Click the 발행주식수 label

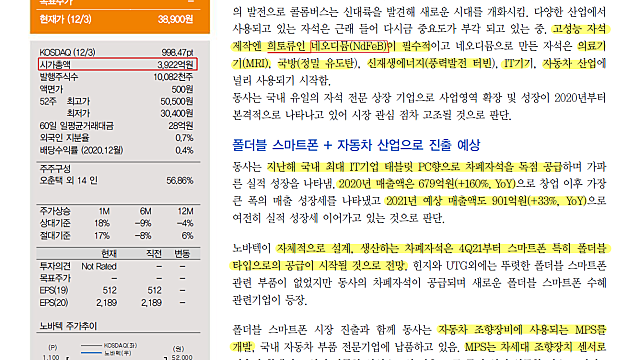pos(59,77)
